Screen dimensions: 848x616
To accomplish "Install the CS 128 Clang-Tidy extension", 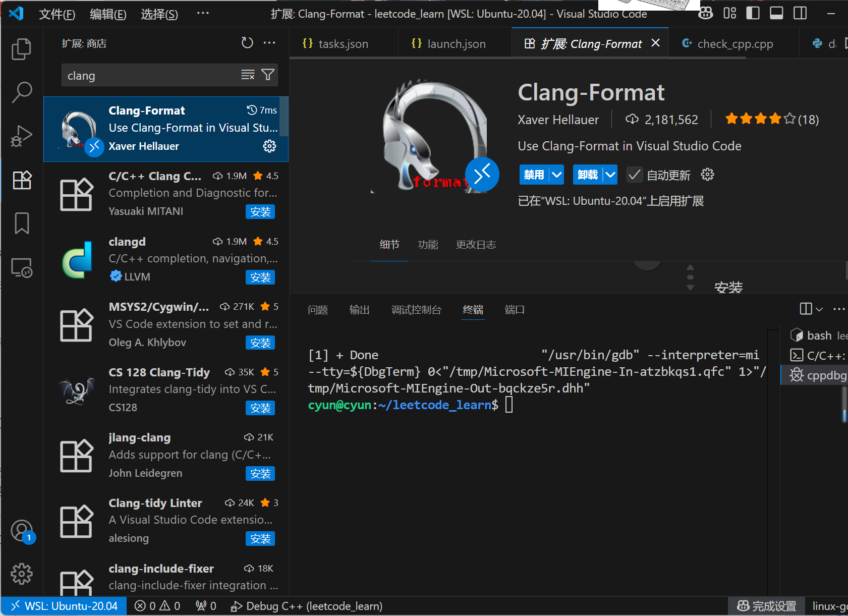I will pos(260,408).
